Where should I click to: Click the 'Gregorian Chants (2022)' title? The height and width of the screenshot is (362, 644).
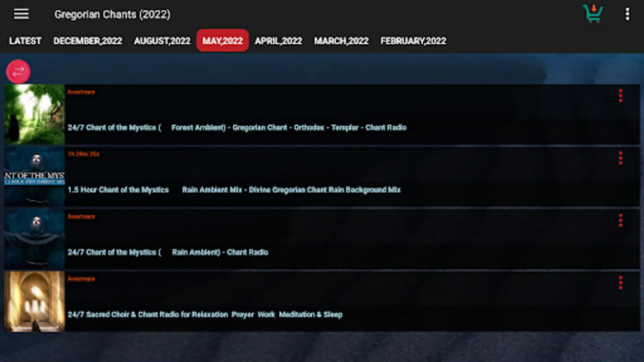click(112, 14)
